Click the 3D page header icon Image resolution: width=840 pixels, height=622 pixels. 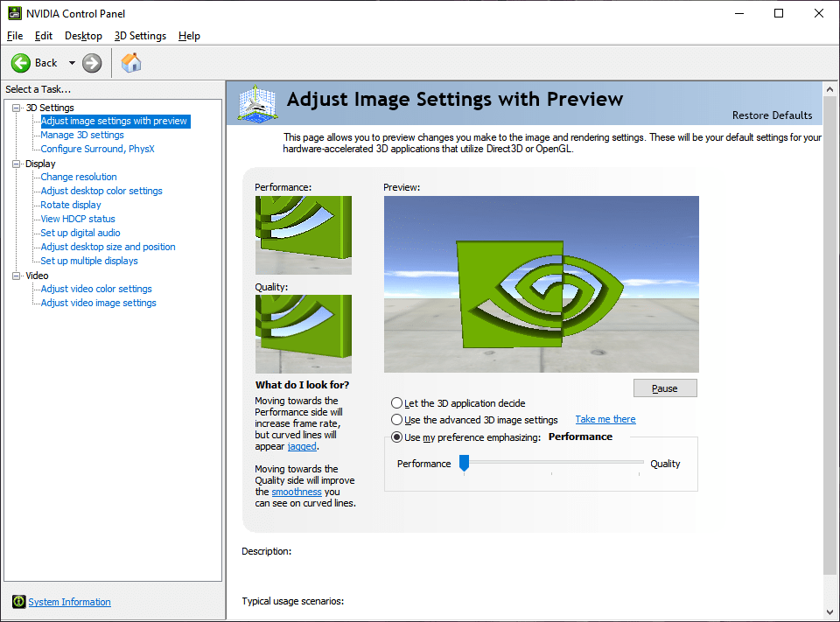click(257, 103)
